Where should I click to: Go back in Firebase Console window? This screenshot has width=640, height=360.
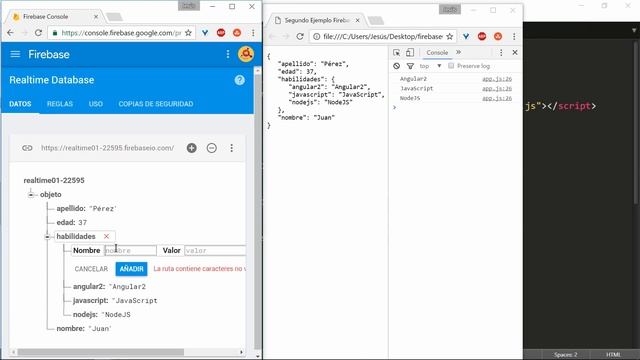click(x=11, y=33)
